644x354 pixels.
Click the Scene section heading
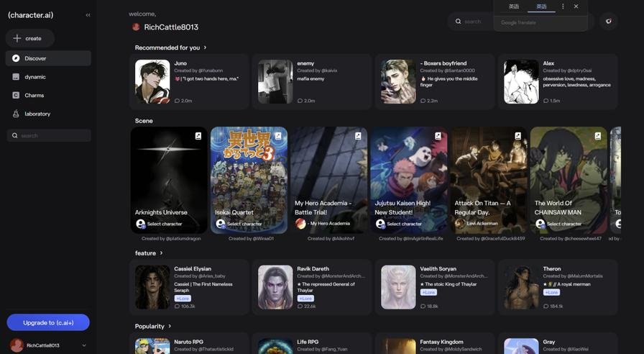coord(144,121)
